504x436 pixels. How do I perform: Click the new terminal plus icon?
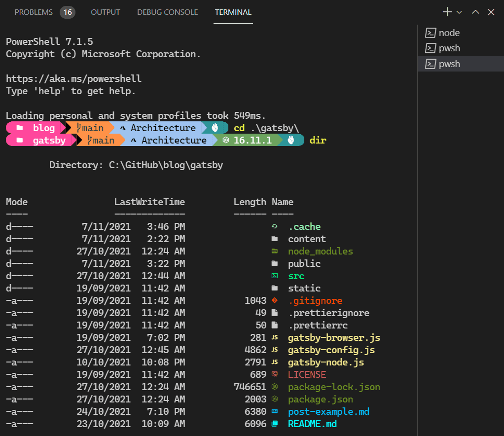447,12
